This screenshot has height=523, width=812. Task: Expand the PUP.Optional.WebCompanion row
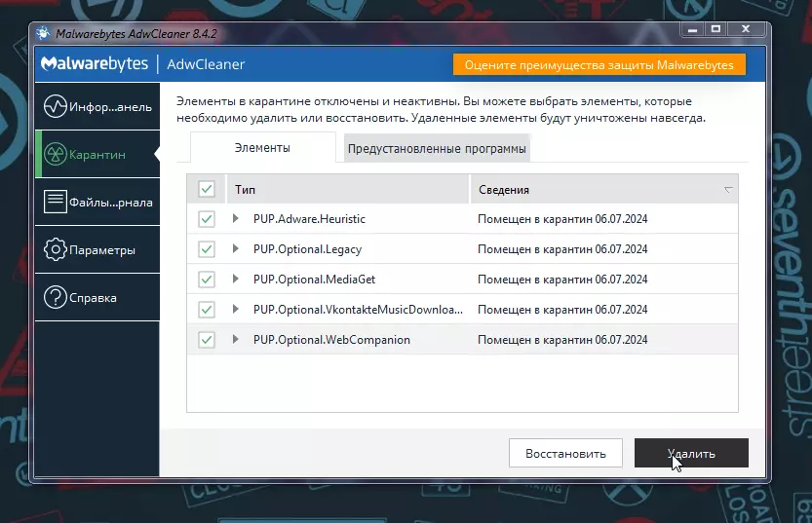pos(236,340)
